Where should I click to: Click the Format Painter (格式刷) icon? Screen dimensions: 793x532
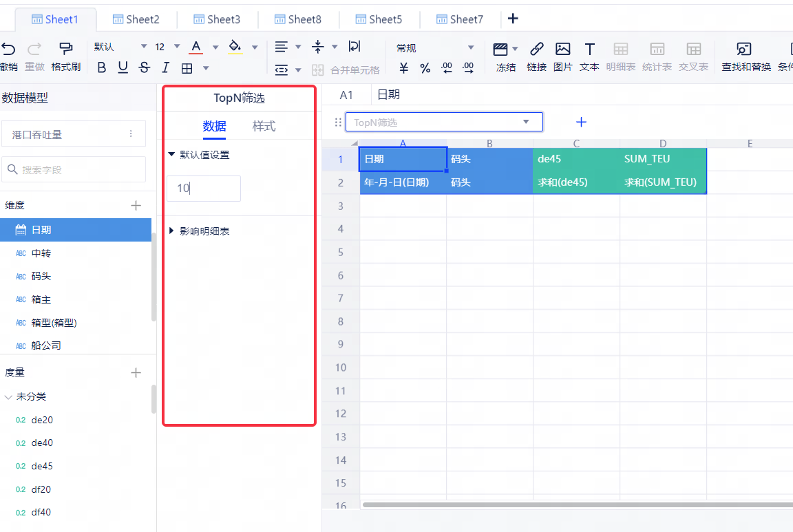pos(66,48)
